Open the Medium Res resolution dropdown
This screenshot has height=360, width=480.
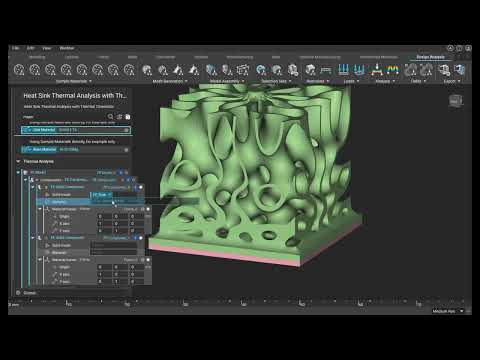[x=448, y=311]
